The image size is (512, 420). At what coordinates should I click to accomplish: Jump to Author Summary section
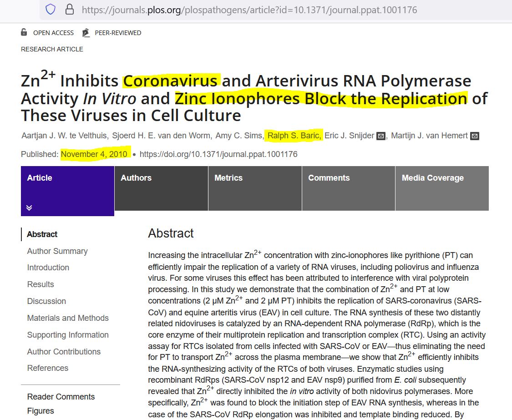(57, 251)
